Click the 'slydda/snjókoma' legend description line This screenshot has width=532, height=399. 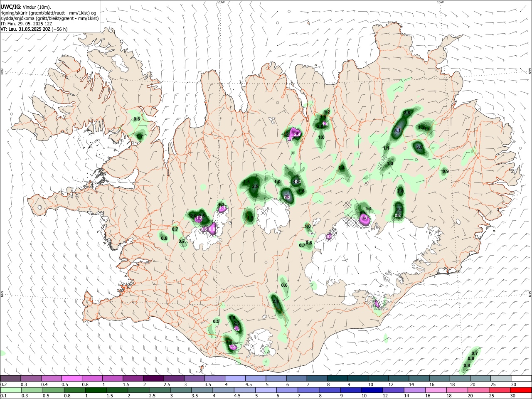pos(49,18)
